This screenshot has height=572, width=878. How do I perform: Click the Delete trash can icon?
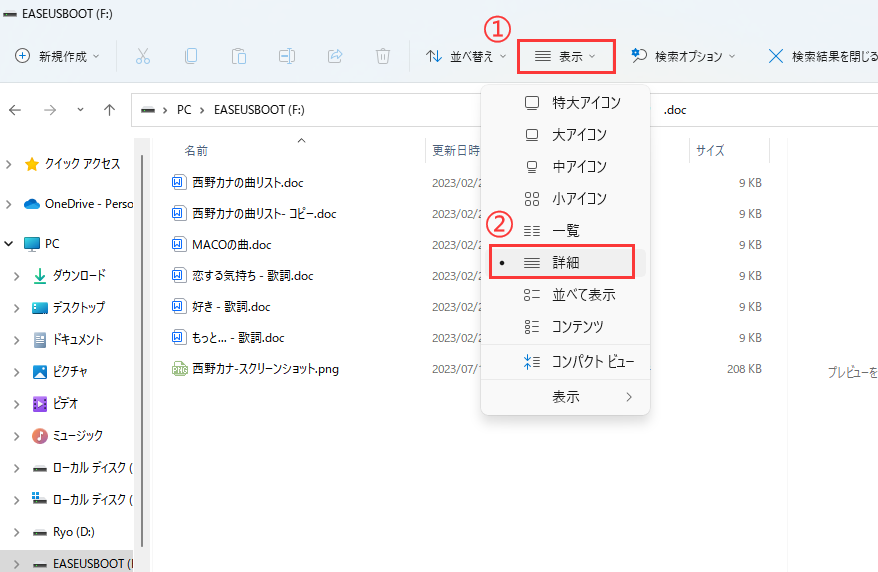383,56
